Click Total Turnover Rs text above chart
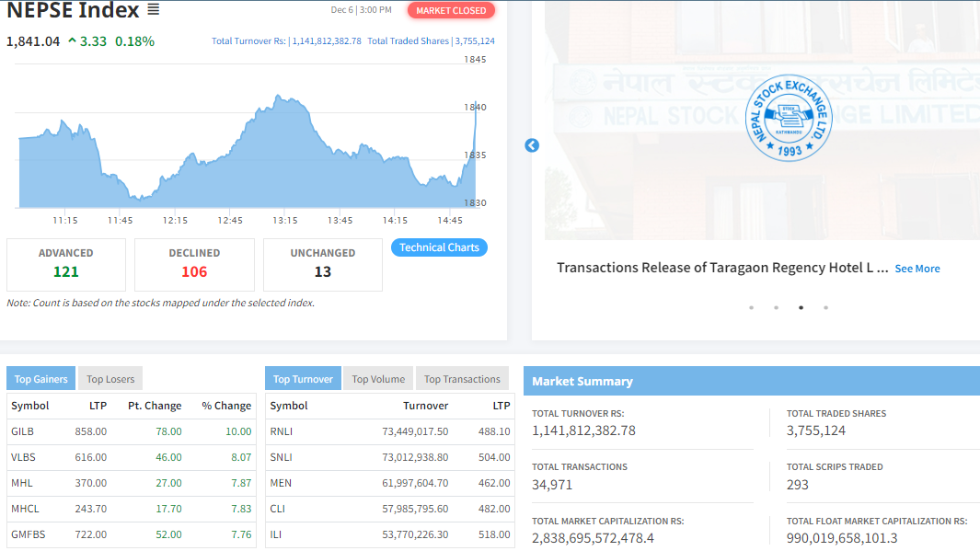The height and width of the screenshot is (551, 980). tap(286, 41)
